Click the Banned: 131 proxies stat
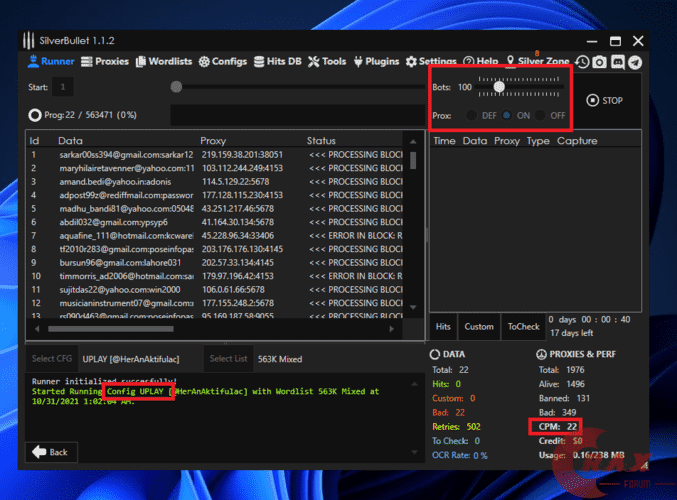 coord(564,398)
